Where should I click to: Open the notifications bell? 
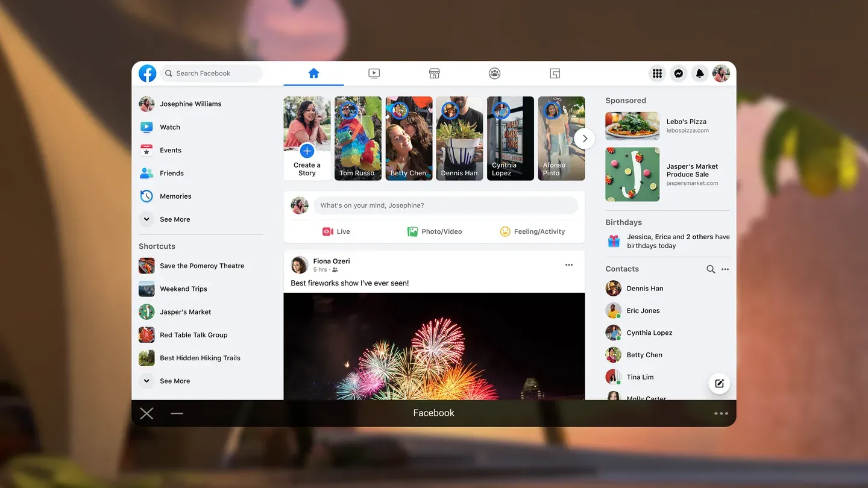(x=699, y=73)
